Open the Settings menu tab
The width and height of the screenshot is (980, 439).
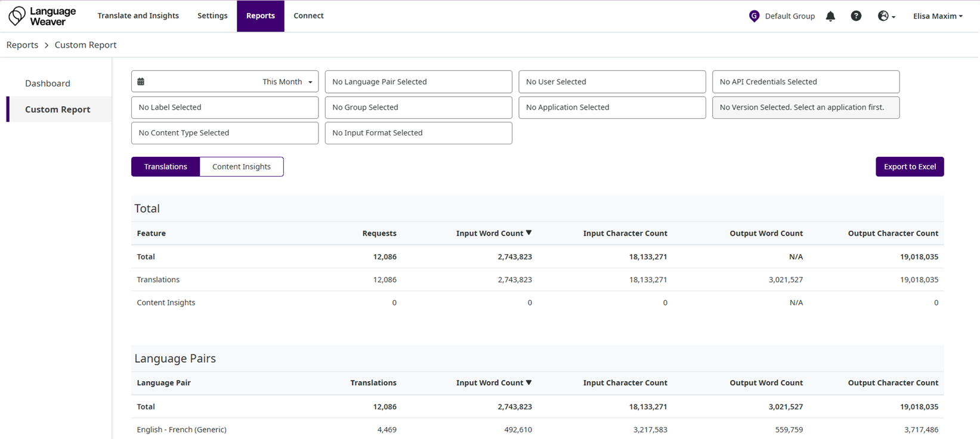coord(212,16)
